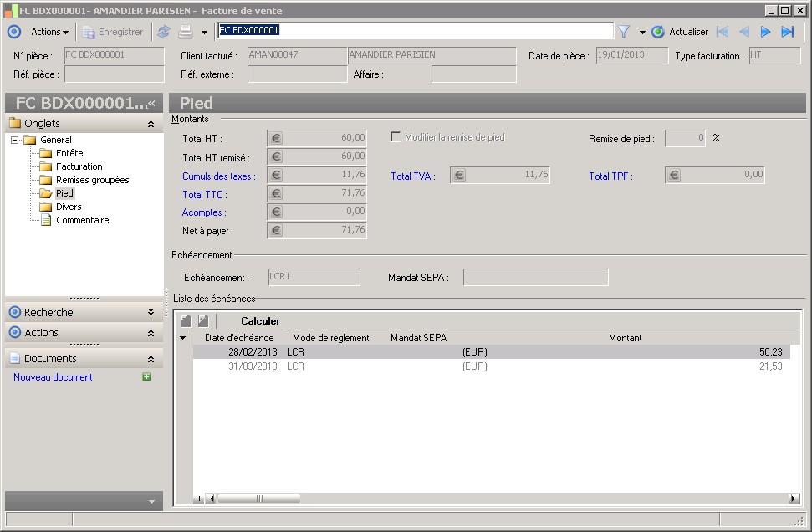Click the horizontal scrollbar in échéances list
Screen dimensions: 812x532
tap(502, 499)
